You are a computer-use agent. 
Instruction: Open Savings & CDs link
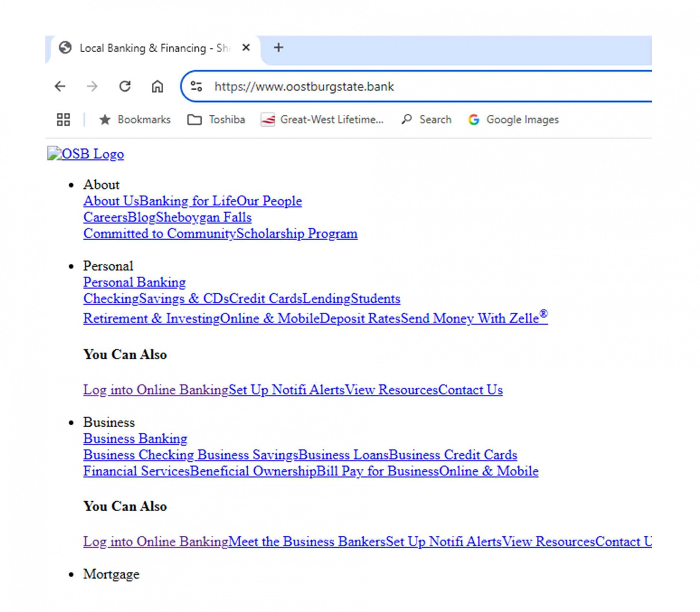pos(184,298)
